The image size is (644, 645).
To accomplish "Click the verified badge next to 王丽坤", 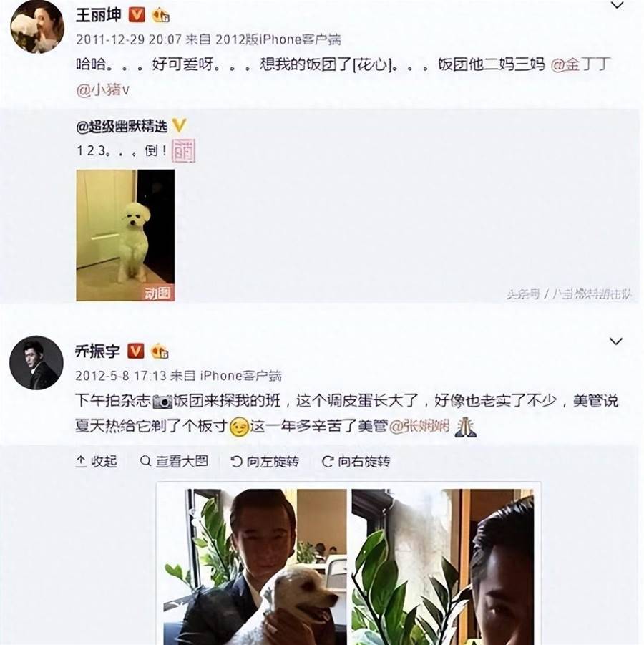I will (137, 15).
